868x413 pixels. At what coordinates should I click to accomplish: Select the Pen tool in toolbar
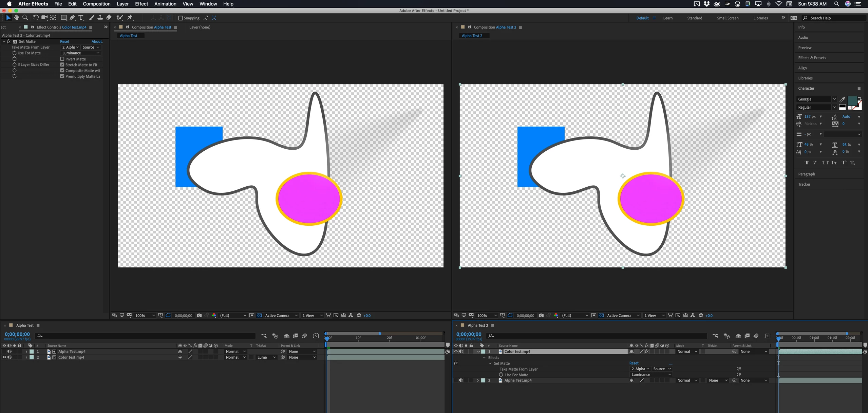point(72,18)
